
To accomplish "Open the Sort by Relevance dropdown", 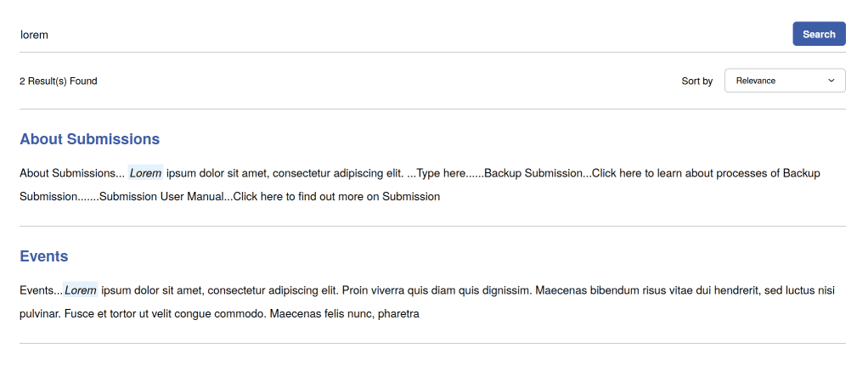I will pyautogui.click(x=784, y=81).
